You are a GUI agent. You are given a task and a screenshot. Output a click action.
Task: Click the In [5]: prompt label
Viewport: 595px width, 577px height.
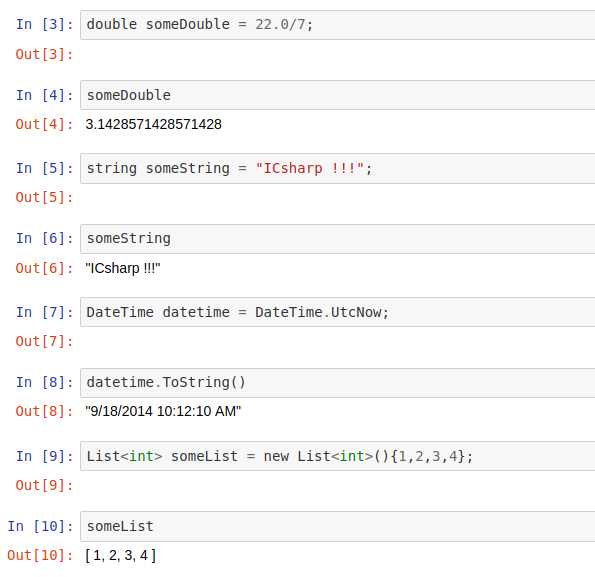point(44,168)
